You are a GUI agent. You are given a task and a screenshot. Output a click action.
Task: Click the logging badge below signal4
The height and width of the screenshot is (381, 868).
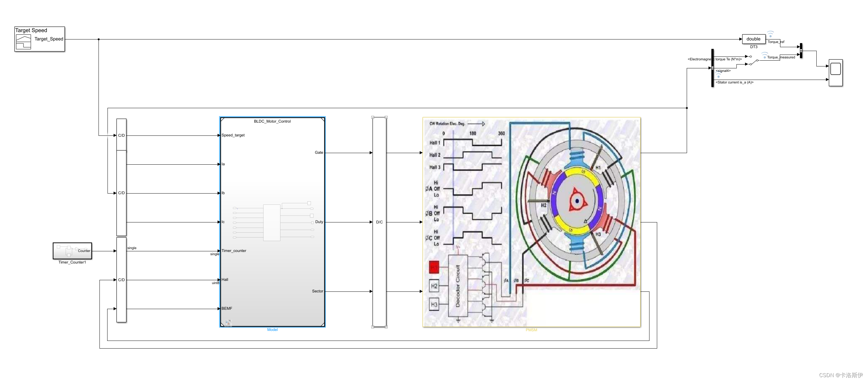pyautogui.click(x=718, y=76)
